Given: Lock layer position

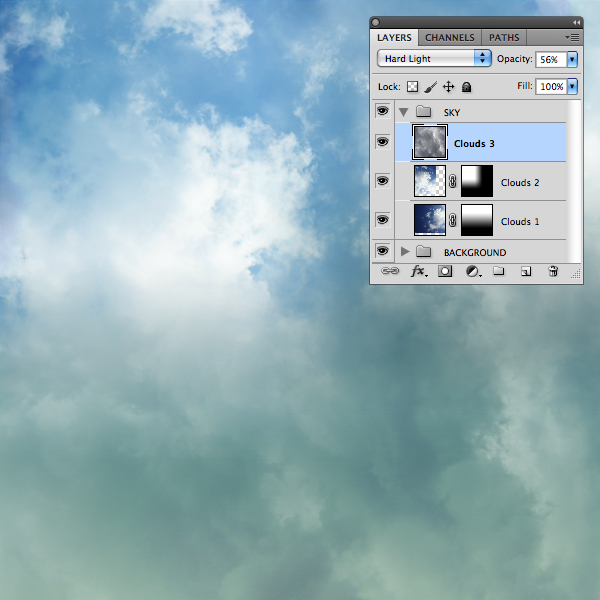Looking at the screenshot, I should tap(448, 87).
